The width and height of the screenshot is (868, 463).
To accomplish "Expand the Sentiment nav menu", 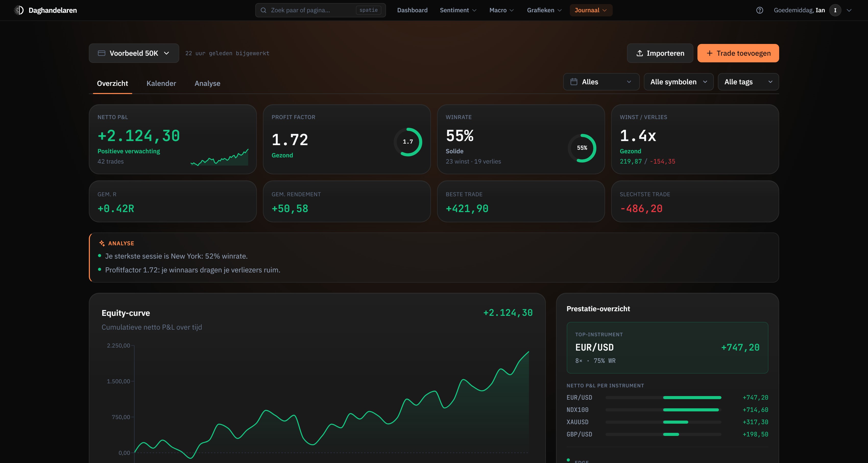I will (x=458, y=10).
